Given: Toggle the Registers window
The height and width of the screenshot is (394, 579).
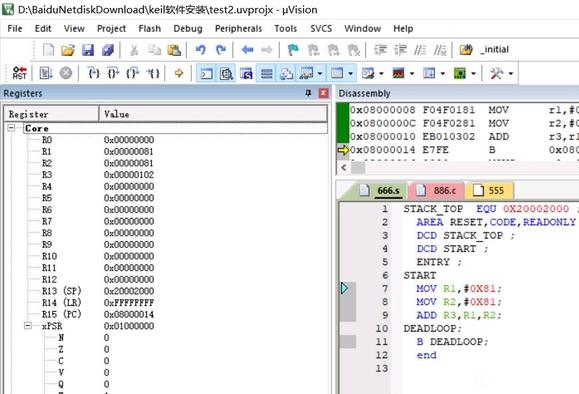Looking at the screenshot, I should point(266,73).
